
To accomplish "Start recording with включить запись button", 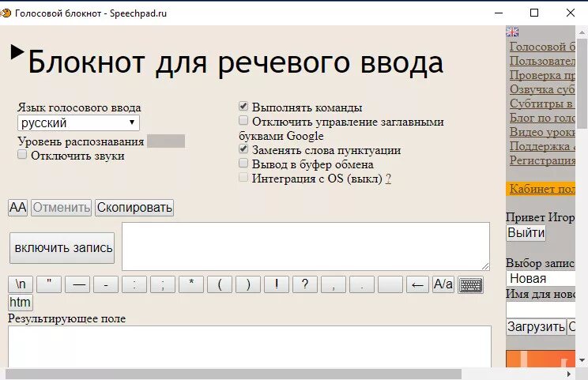I will (62, 248).
